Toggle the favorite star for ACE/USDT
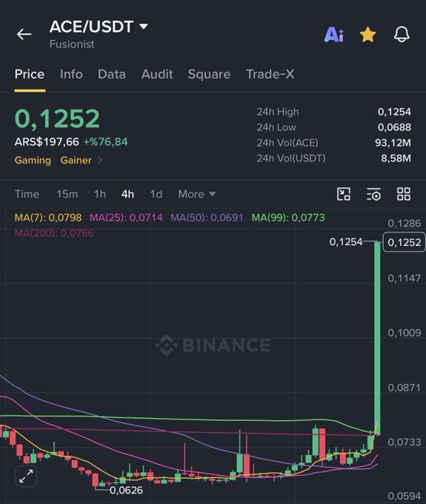Image resolution: width=426 pixels, height=504 pixels. pyautogui.click(x=368, y=34)
